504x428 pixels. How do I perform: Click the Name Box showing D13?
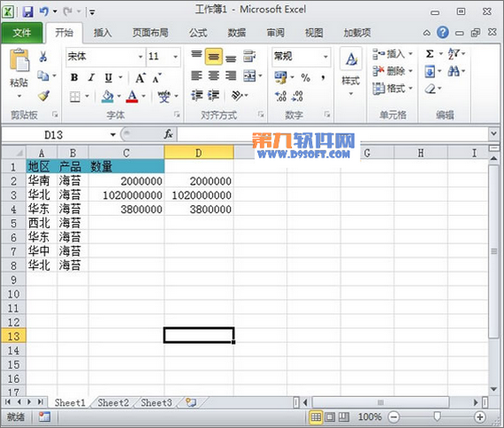coord(54,134)
